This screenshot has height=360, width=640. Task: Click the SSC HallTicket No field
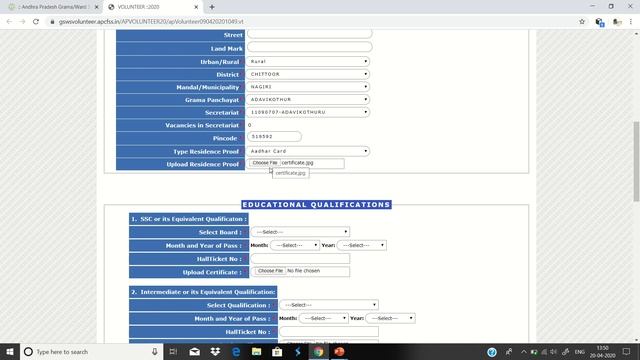pos(300,258)
